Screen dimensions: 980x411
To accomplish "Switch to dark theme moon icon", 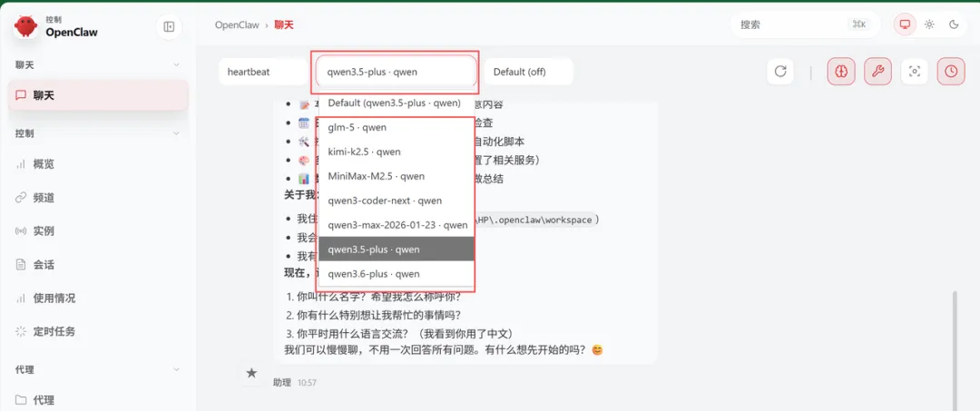I will coord(954,24).
